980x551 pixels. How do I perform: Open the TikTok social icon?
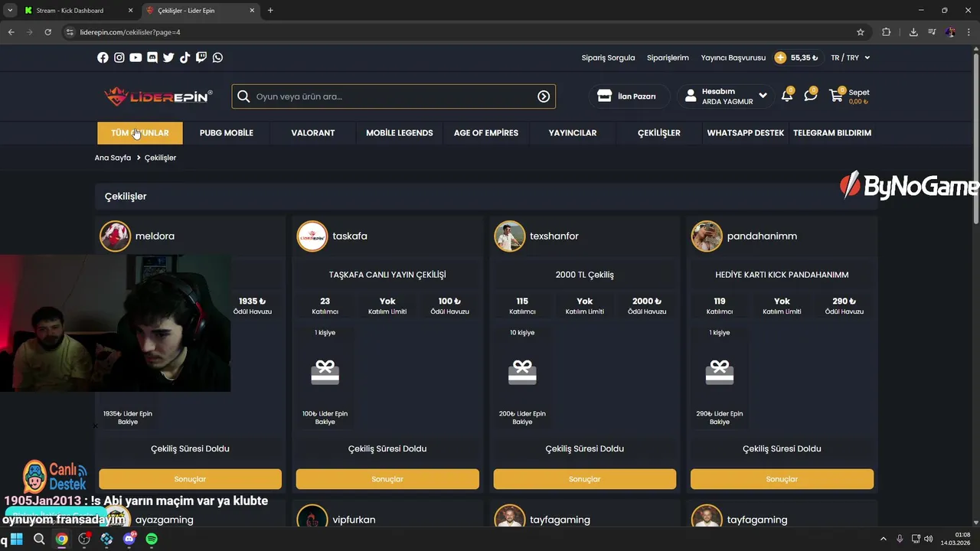coord(185,57)
